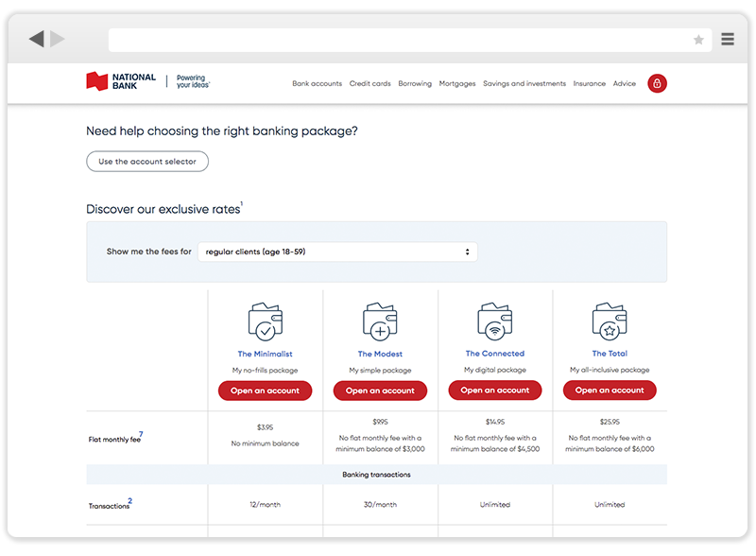The height and width of the screenshot is (556, 756).
Task: Click The Connected package link
Action: [494, 354]
